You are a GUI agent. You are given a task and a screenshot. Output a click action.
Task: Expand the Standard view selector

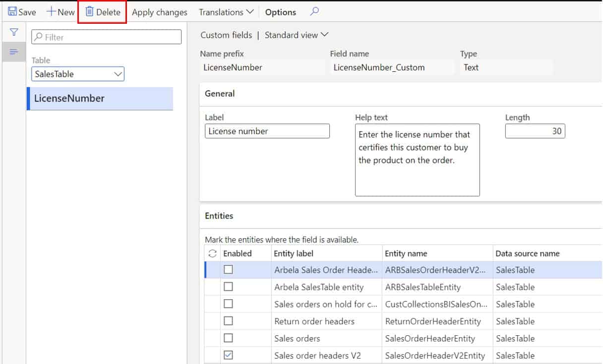tap(297, 35)
